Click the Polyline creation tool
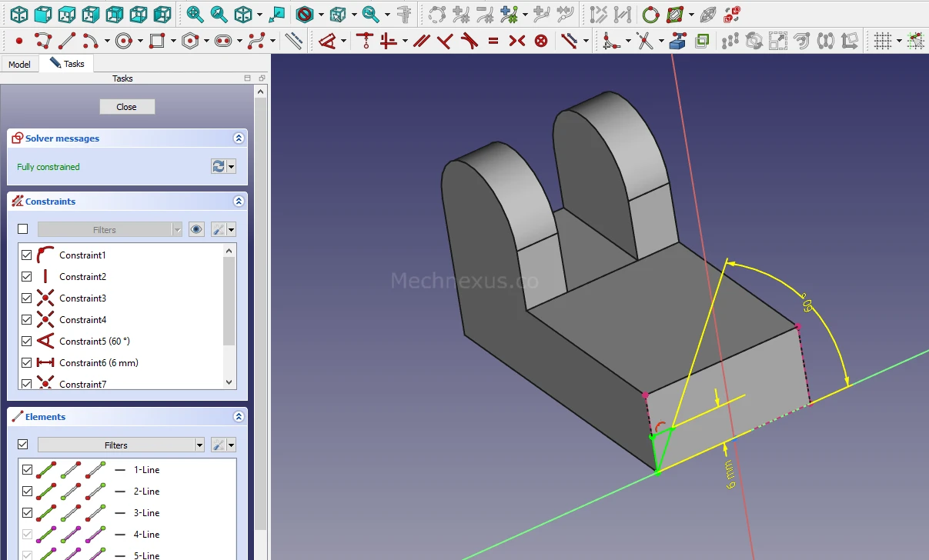Image resolution: width=929 pixels, height=560 pixels. point(42,41)
